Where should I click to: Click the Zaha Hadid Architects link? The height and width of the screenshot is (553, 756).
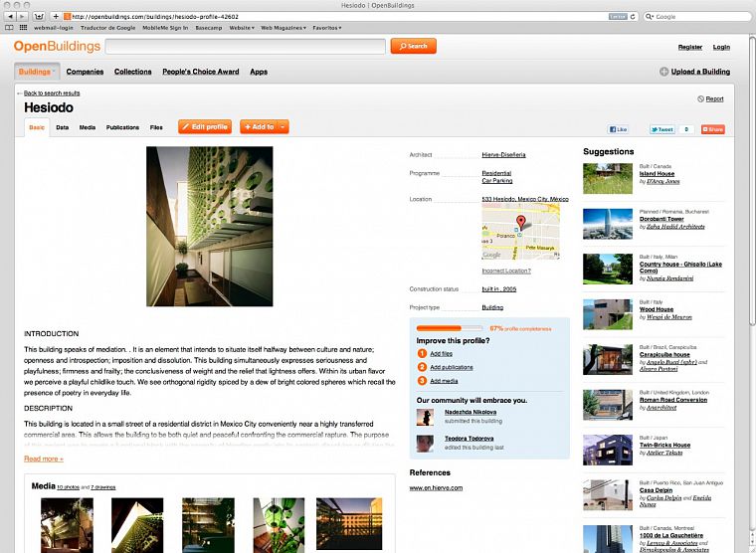675,227
